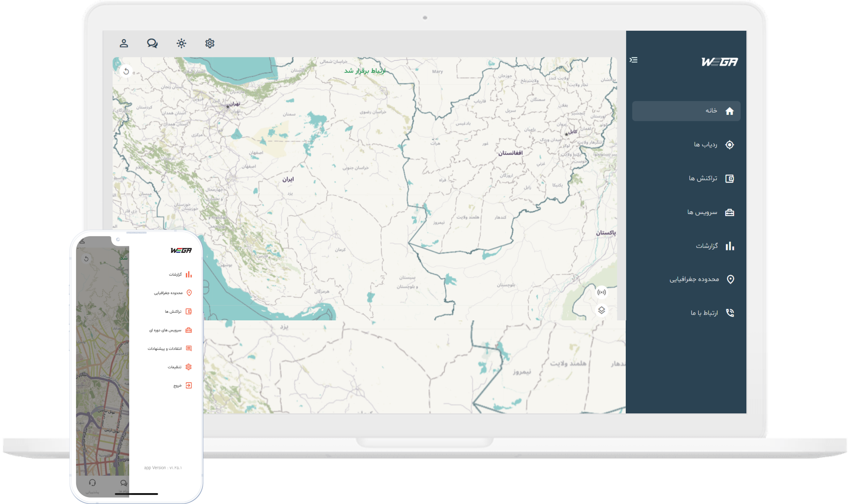850x504 pixels.
Task: Click the نیمروز label on lower map
Action: (522, 372)
